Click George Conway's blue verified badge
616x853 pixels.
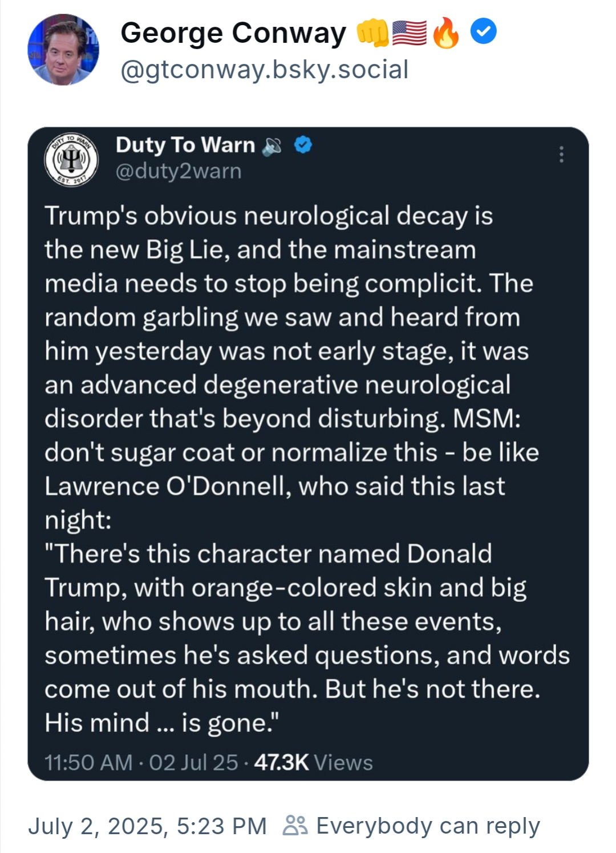tap(483, 31)
